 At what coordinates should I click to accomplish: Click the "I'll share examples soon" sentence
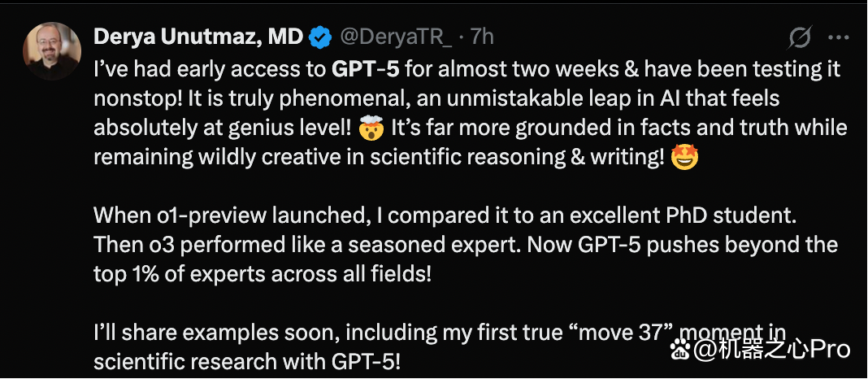tap(216, 333)
